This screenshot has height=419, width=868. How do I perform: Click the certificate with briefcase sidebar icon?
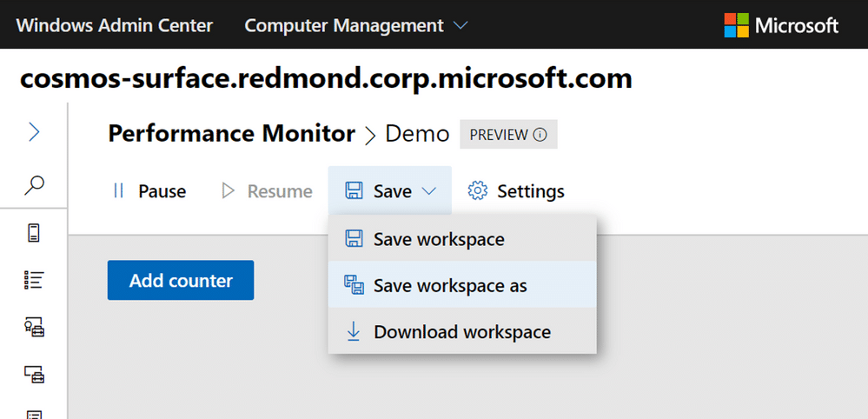(x=34, y=327)
